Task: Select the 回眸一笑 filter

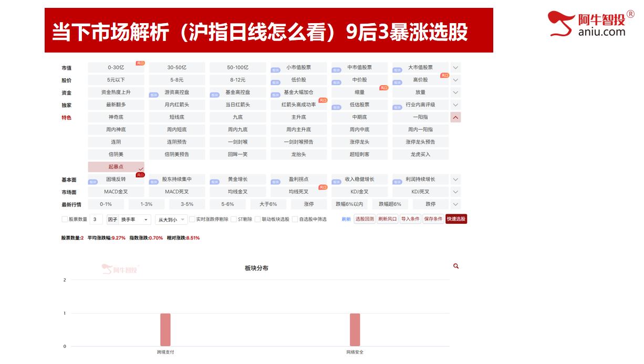Action: (x=238, y=154)
